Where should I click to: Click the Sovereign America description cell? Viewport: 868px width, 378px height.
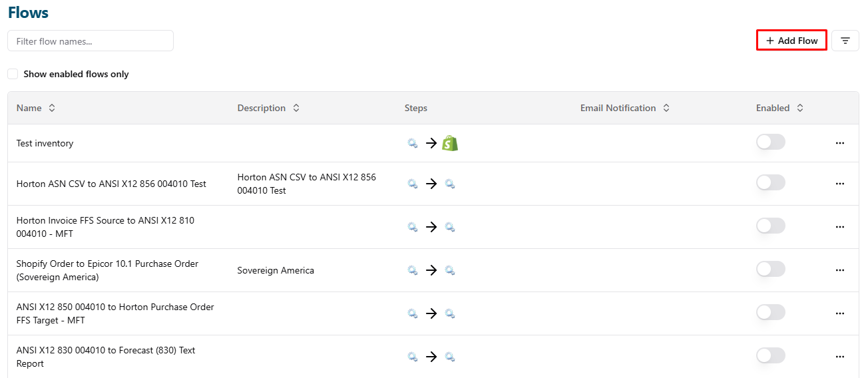tap(276, 270)
